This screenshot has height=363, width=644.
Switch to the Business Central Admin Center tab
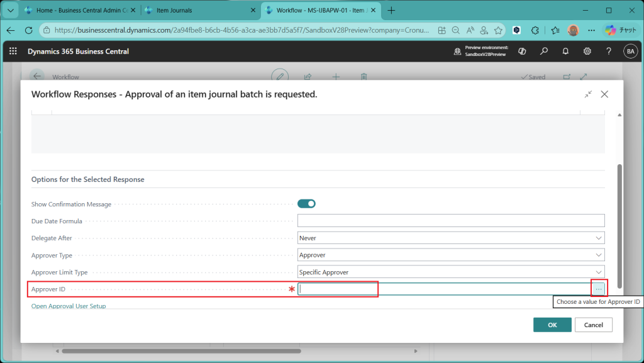79,10
